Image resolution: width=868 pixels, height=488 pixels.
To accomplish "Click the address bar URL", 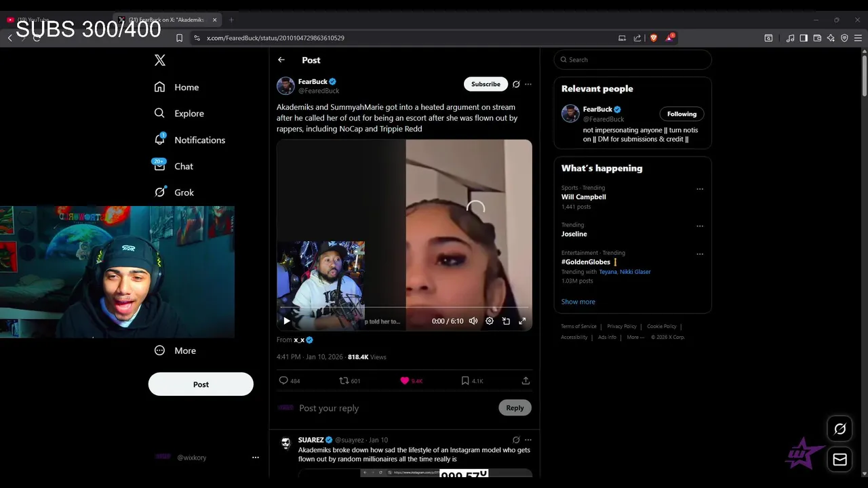I will pyautogui.click(x=275, y=38).
